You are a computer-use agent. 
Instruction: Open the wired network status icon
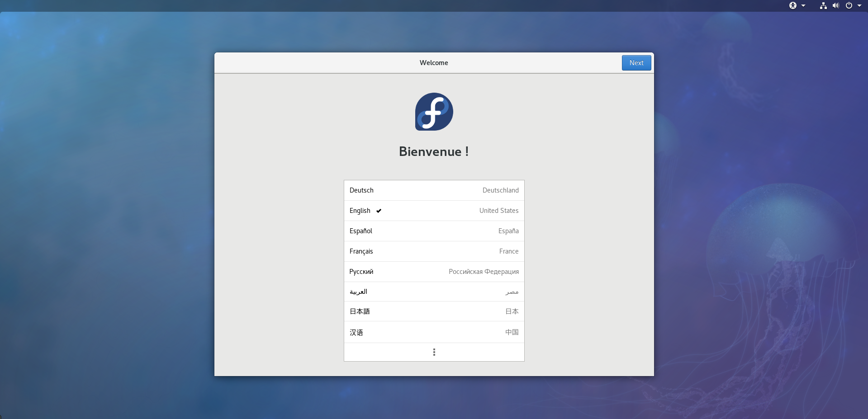[823, 5]
